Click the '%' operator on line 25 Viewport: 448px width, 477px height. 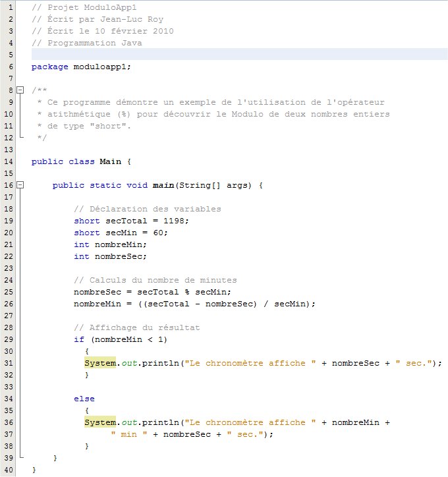[x=186, y=292]
